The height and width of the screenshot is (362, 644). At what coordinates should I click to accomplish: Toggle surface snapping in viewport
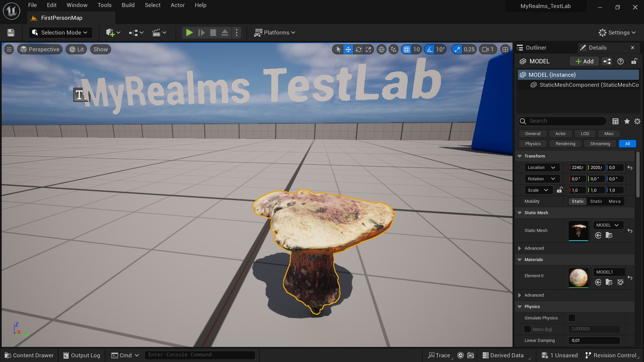393,49
